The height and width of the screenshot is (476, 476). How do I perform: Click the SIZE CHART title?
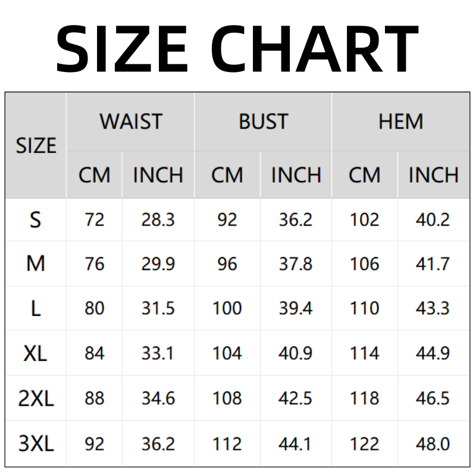237,48
